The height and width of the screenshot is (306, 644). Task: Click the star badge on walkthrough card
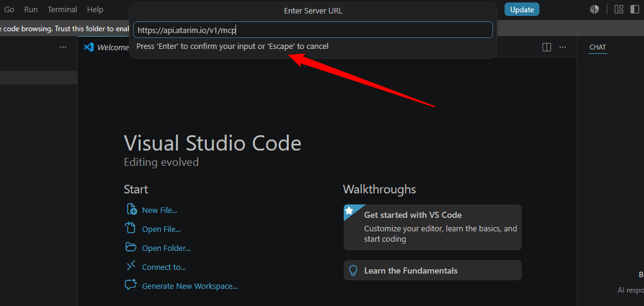coord(349,211)
